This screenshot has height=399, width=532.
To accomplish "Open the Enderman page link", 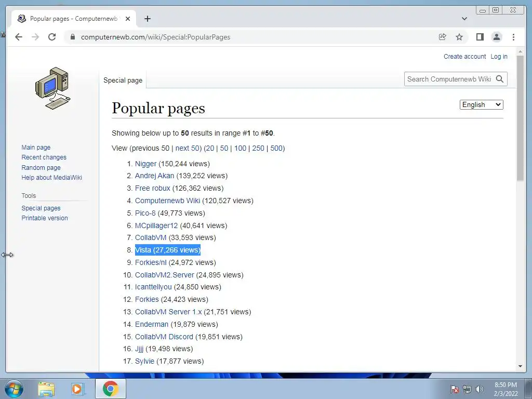I will point(152,324).
